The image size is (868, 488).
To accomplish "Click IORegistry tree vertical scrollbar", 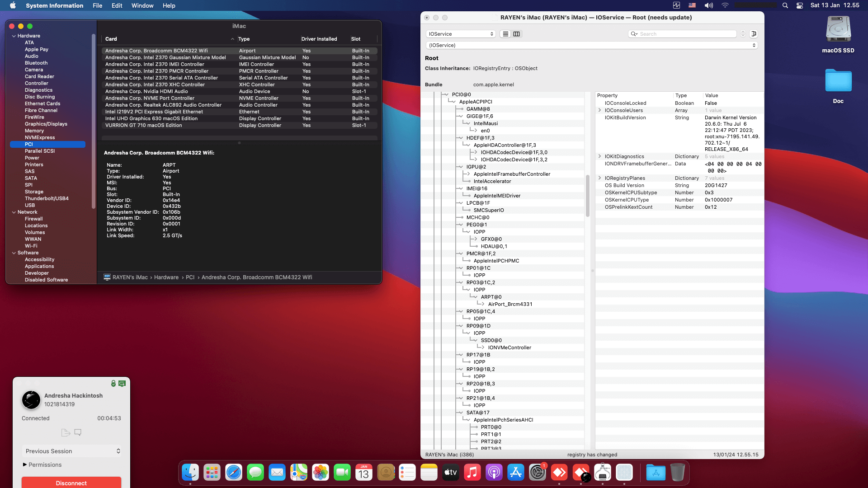I will tap(588, 196).
